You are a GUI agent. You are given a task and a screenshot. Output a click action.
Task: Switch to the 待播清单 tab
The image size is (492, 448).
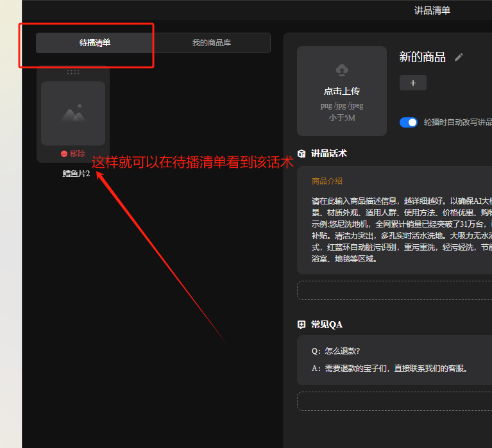[95, 43]
